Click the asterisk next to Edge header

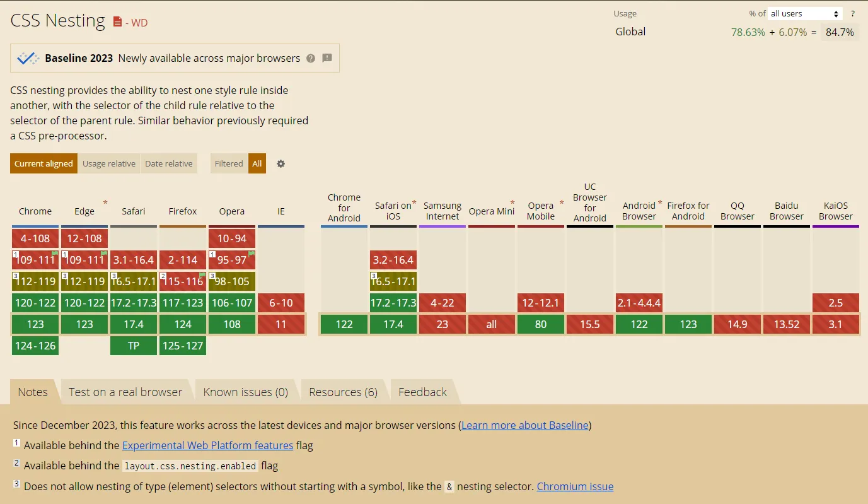tap(105, 203)
